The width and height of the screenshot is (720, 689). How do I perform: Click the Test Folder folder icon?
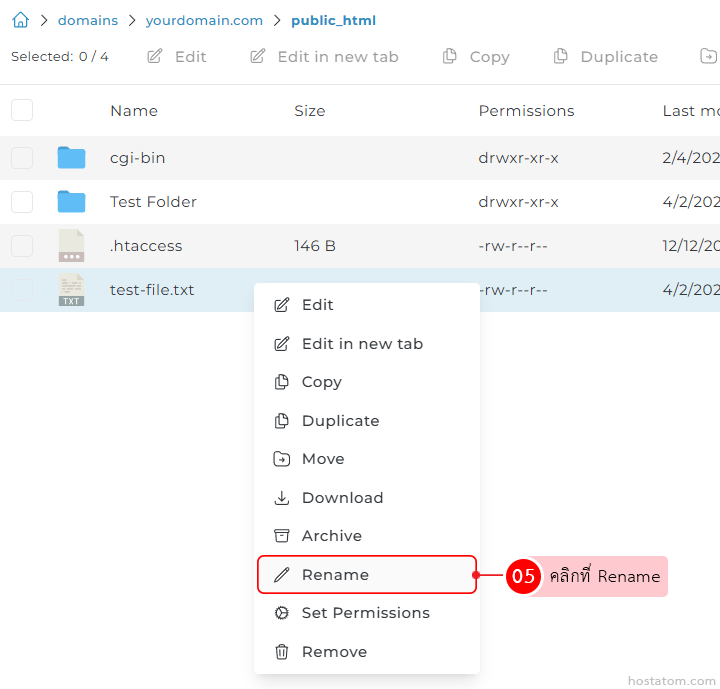71,202
